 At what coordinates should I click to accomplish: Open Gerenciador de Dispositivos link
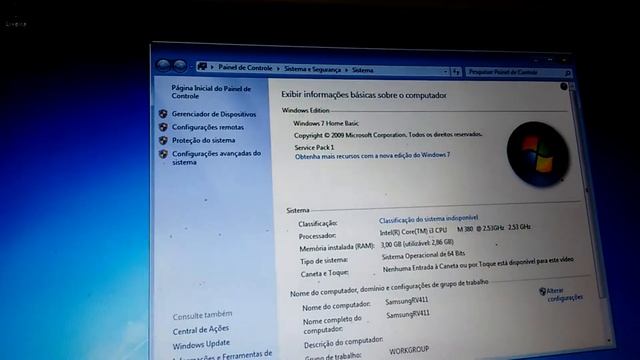coord(214,114)
